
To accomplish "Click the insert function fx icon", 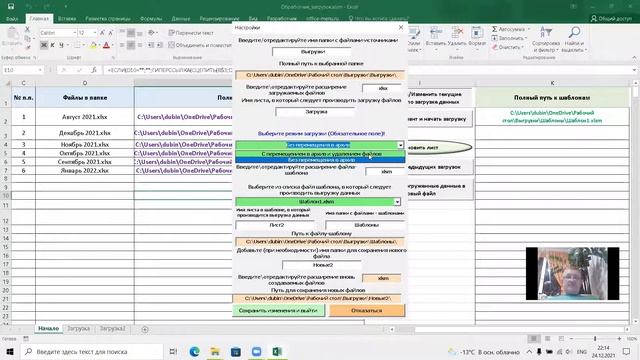I will (93, 70).
